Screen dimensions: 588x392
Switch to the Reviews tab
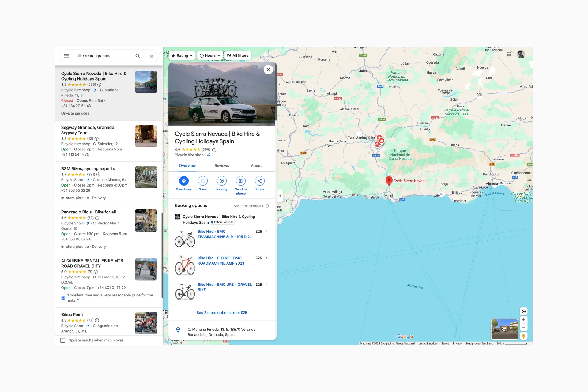click(222, 166)
